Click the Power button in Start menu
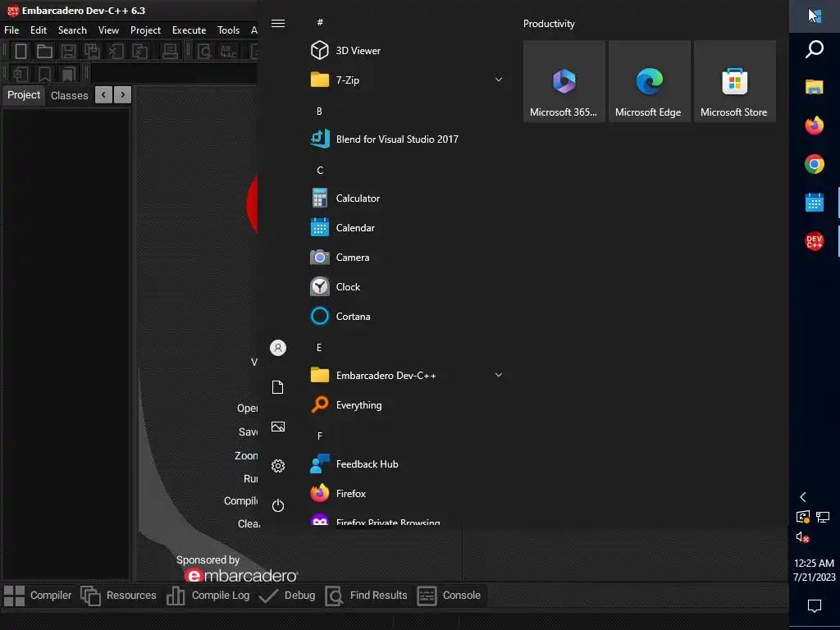This screenshot has height=630, width=840. 278,505
